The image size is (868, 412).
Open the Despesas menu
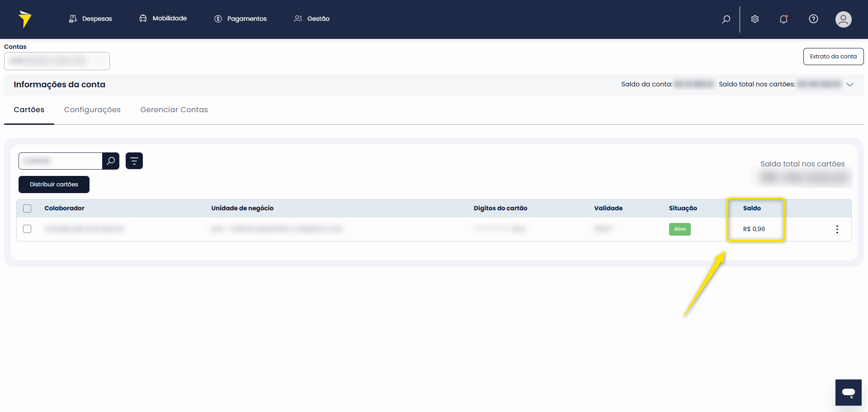click(x=90, y=19)
